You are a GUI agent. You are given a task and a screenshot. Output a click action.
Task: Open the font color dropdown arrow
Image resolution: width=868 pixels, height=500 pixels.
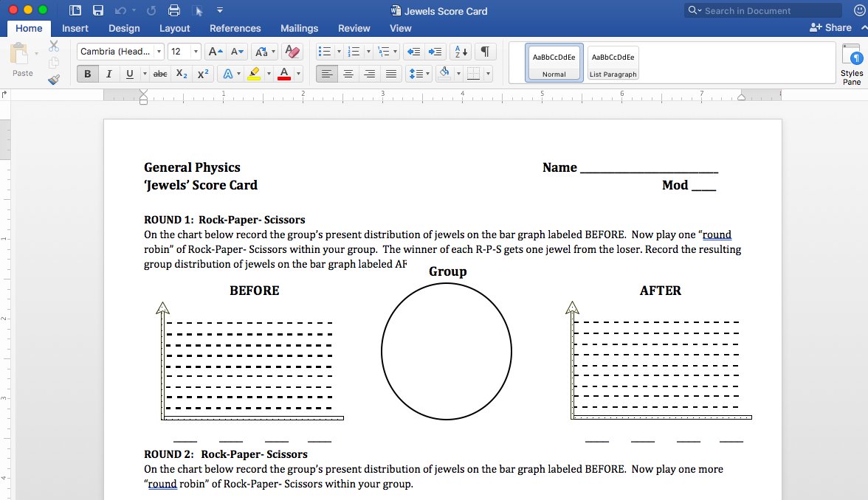[298, 74]
